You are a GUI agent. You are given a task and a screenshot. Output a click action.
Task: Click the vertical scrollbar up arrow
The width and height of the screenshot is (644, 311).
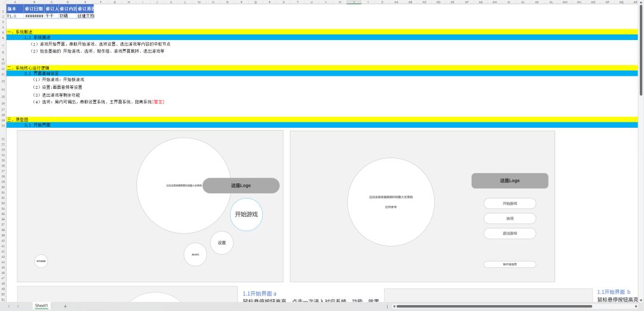[641, 4]
